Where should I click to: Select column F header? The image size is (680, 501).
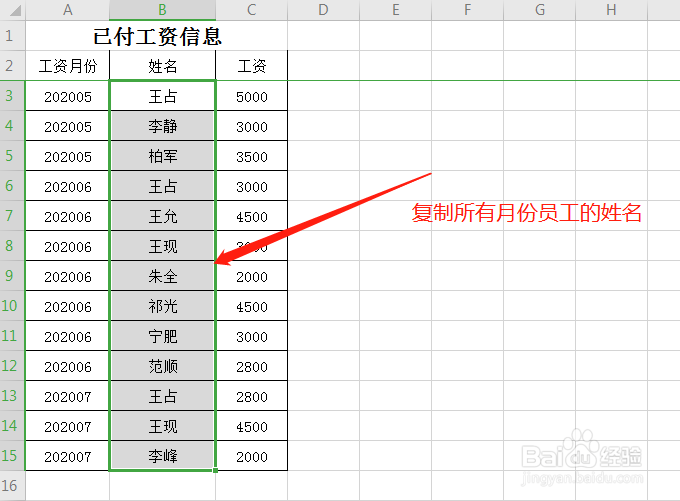click(468, 10)
